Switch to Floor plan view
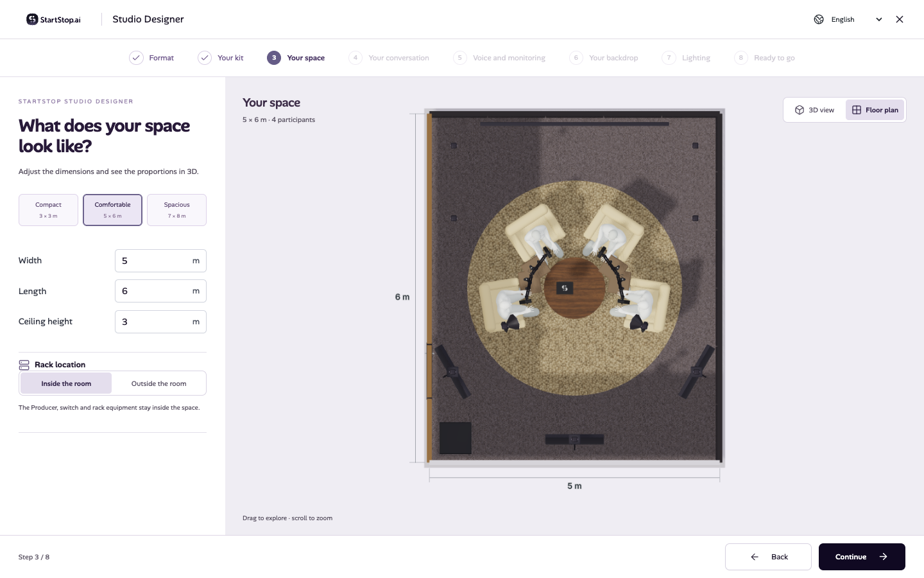The width and height of the screenshot is (924, 578). (x=875, y=110)
